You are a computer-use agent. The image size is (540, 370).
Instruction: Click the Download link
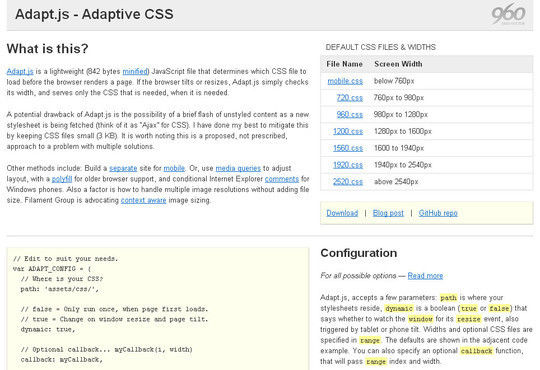342,213
